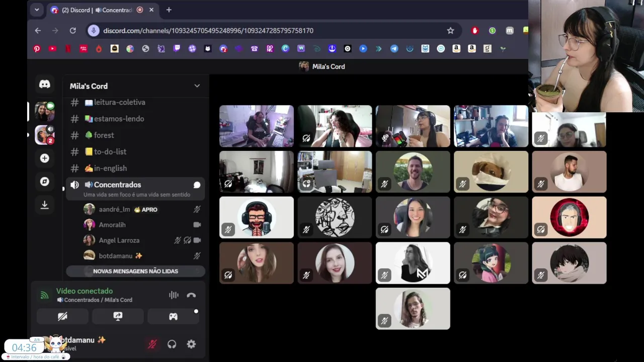Expand the Mila's Cord server menu

(197, 86)
